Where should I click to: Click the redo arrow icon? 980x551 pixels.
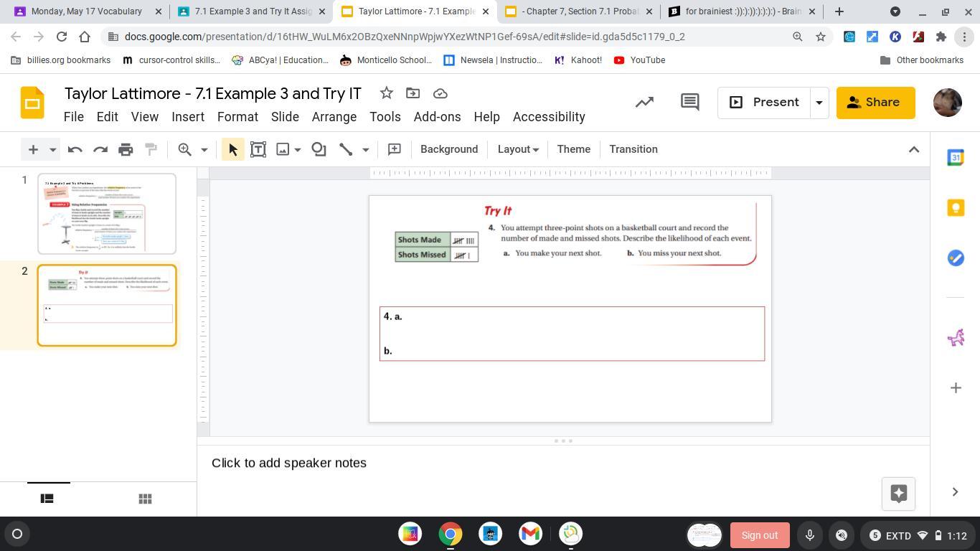[x=100, y=149]
